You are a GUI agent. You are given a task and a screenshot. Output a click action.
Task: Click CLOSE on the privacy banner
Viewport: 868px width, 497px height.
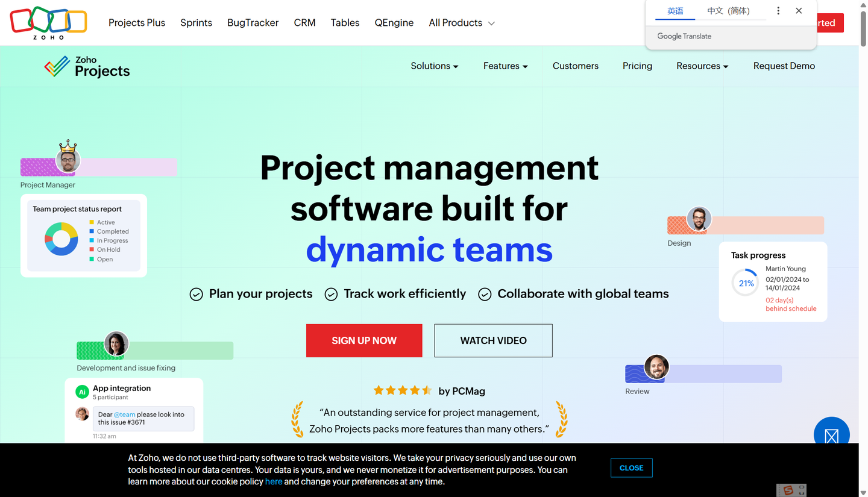(x=631, y=468)
